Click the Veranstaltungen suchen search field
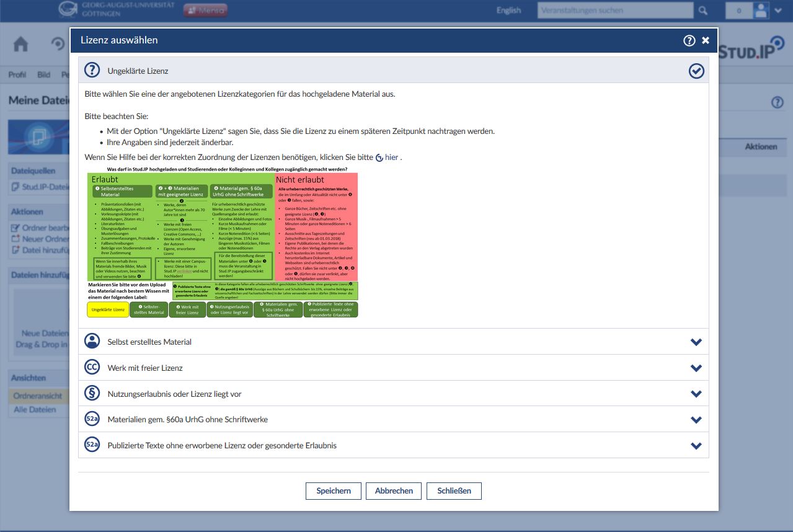 [x=615, y=11]
